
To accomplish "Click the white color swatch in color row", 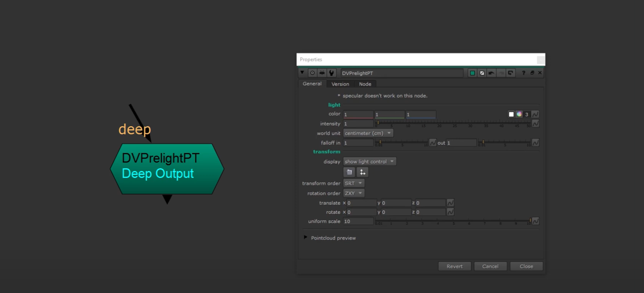I will click(x=511, y=114).
